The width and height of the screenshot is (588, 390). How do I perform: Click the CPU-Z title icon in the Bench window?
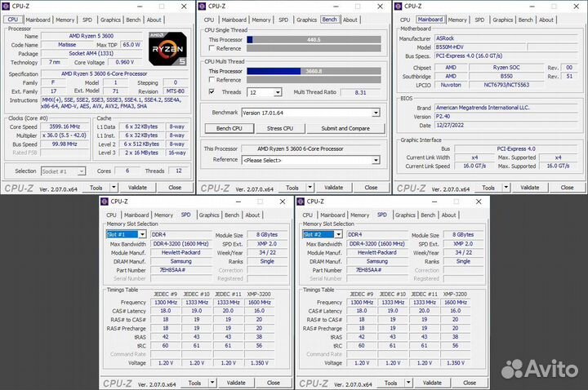pos(203,7)
